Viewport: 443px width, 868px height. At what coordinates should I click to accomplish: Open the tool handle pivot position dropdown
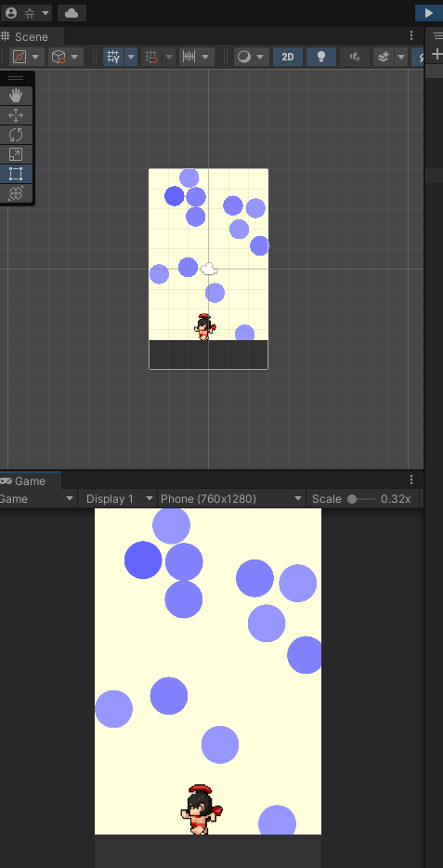coord(27,57)
